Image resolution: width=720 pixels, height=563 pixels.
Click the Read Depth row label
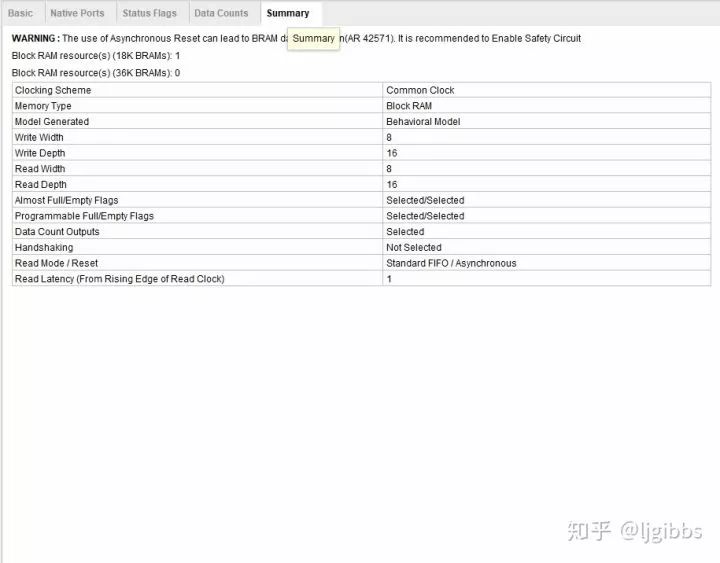[x=40, y=185]
